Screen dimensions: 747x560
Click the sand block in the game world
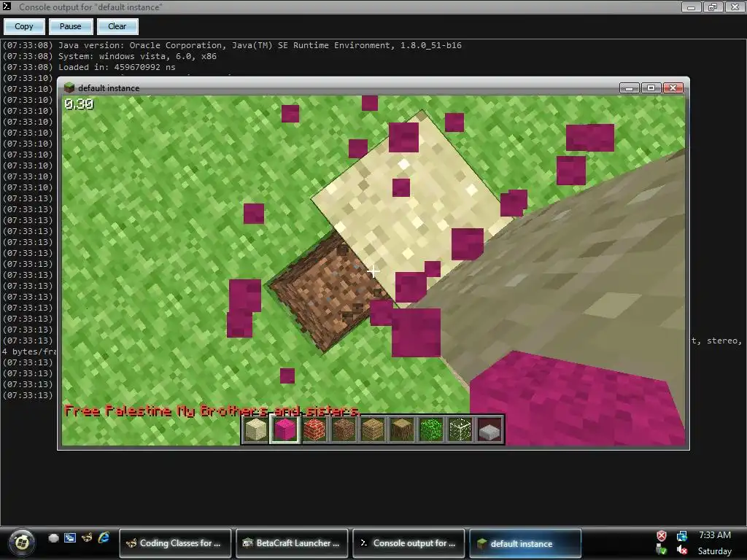[x=410, y=209]
